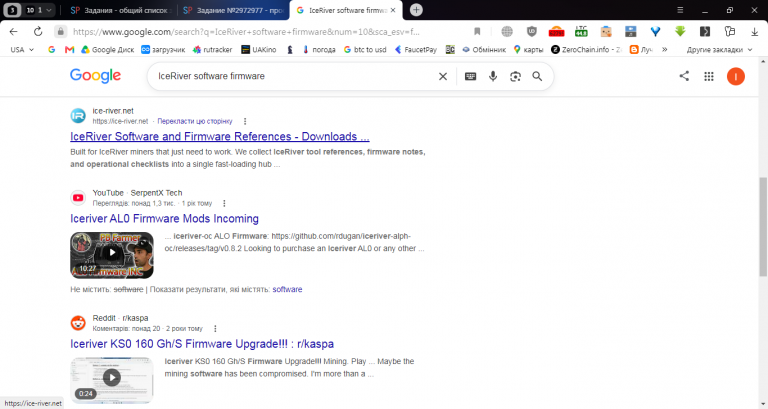Image resolution: width=768 pixels, height=409 pixels.
Task: Click the padlock site info icon
Action: (x=60, y=32)
